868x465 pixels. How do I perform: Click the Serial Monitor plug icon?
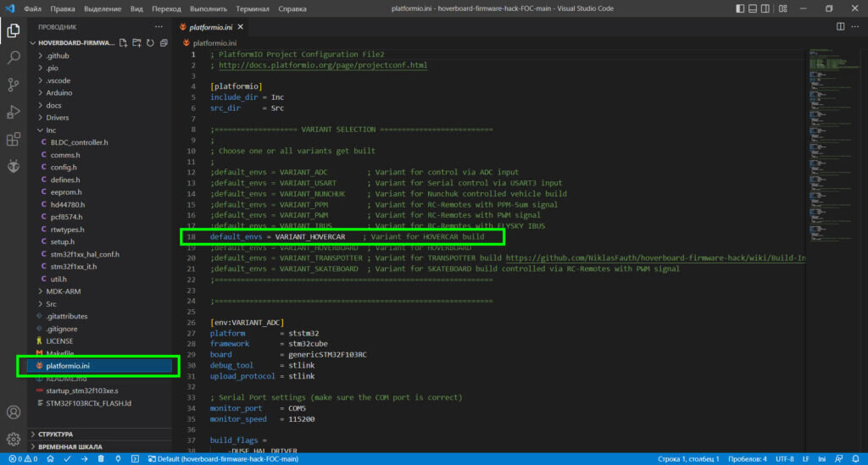click(118, 459)
